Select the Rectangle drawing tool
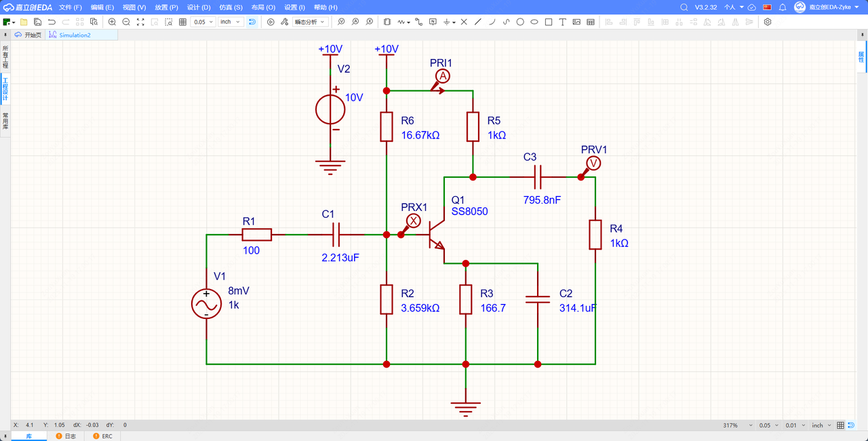 tap(548, 22)
